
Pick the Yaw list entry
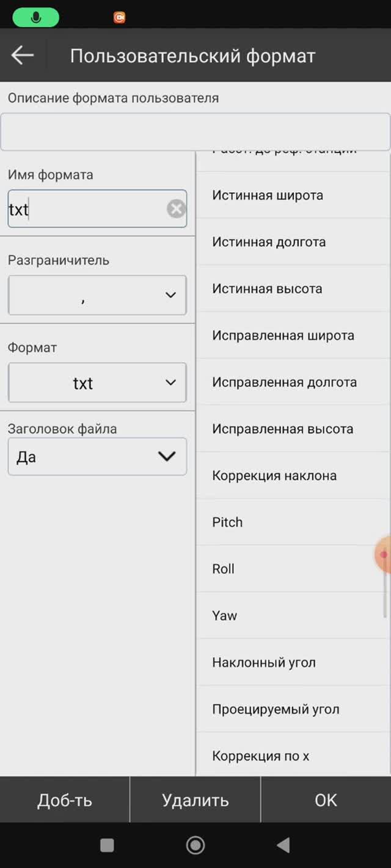pos(224,616)
